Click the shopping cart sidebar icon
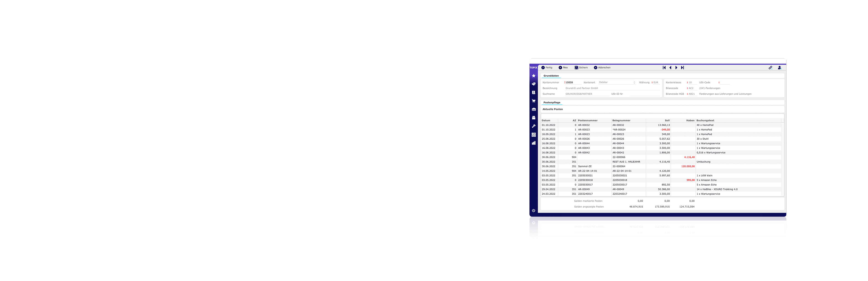This screenshot has height=281, width=868. point(533,101)
